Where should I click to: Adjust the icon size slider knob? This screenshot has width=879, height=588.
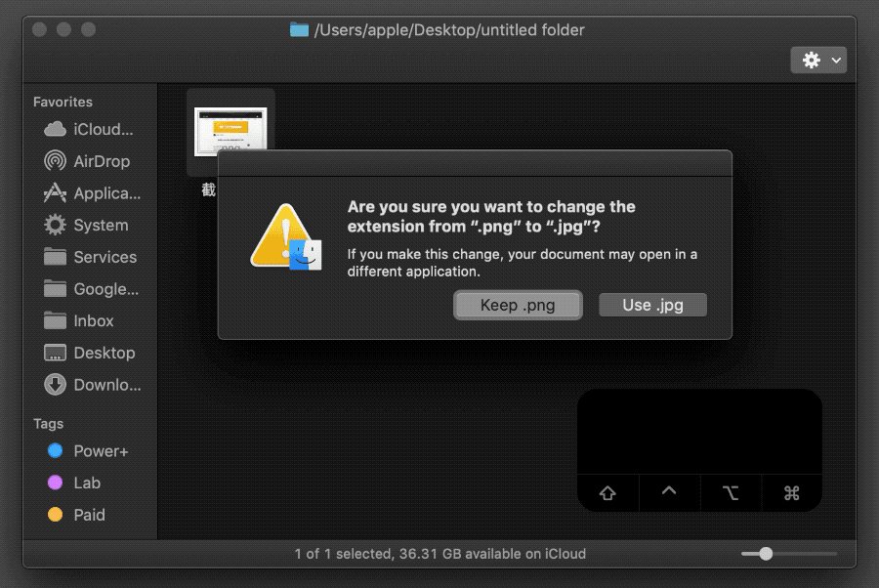pyautogui.click(x=766, y=554)
